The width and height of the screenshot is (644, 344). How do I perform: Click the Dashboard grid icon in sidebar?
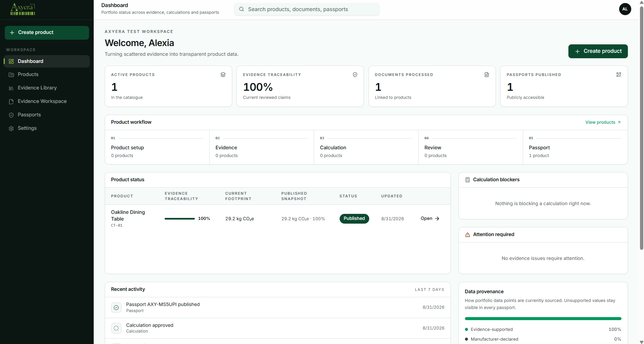[11, 62]
